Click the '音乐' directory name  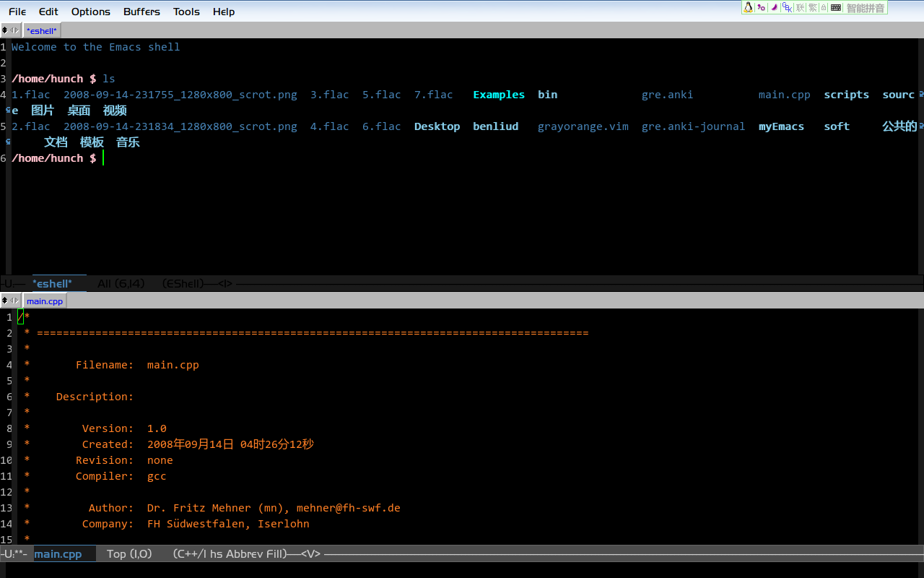coord(128,142)
